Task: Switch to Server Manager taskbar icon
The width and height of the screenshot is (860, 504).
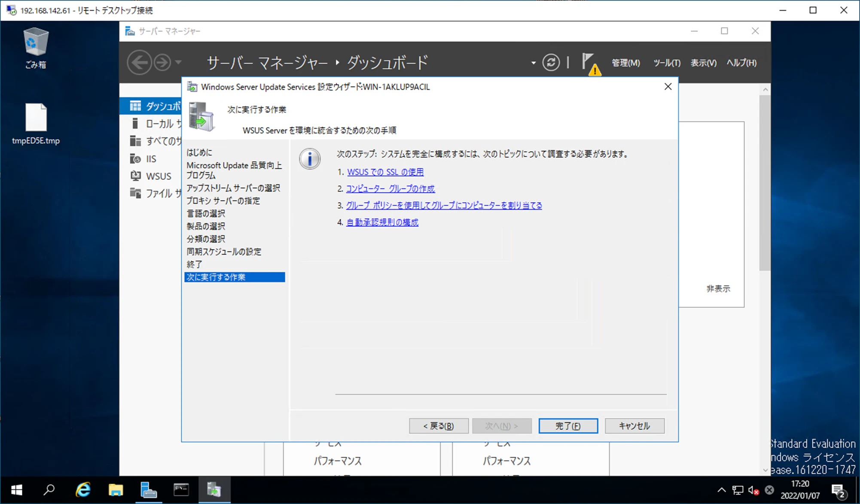Action: (148, 490)
